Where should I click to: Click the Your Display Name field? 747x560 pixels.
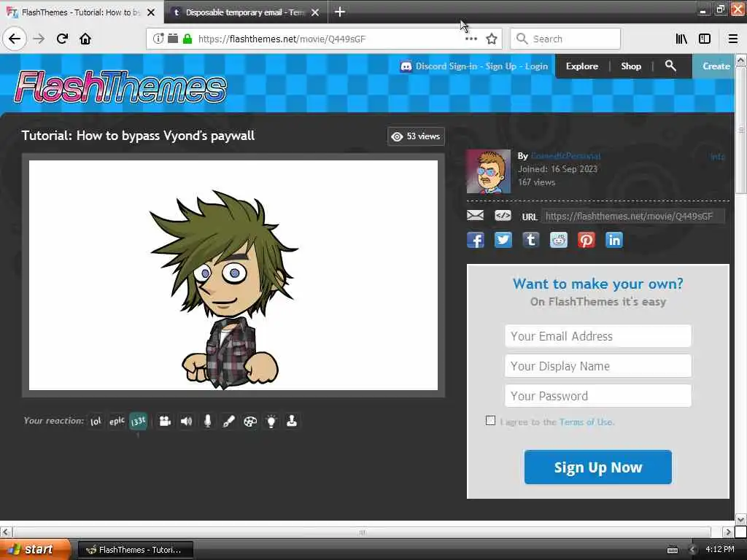pyautogui.click(x=598, y=366)
